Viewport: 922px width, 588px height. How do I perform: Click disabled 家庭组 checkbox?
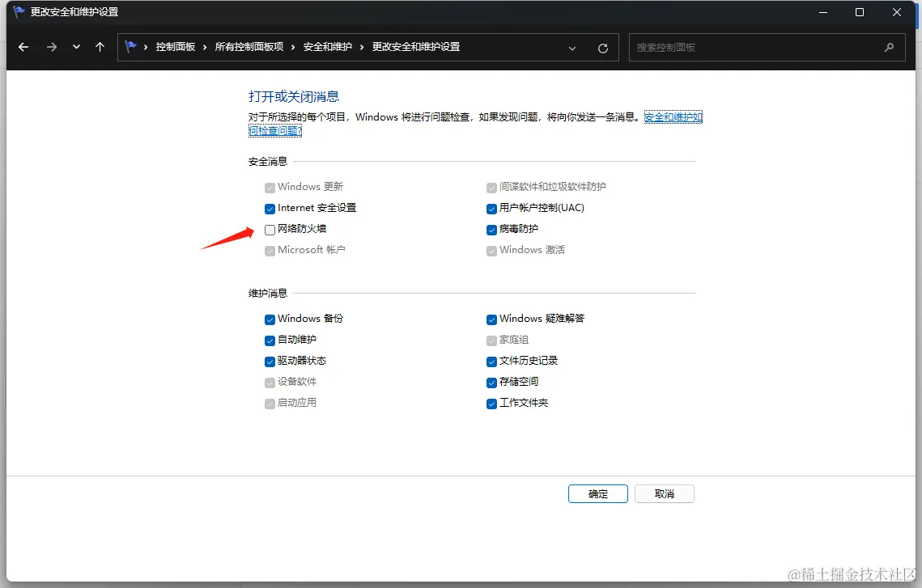pos(491,341)
